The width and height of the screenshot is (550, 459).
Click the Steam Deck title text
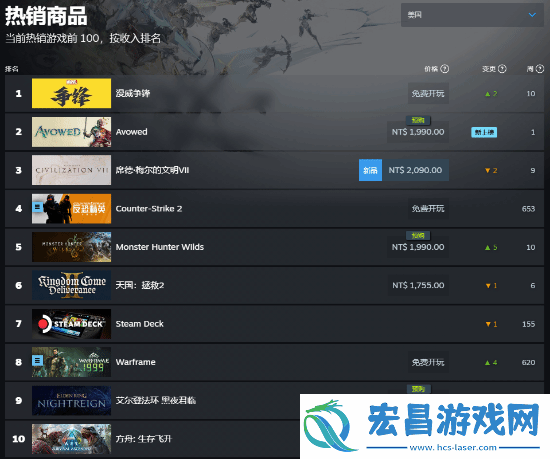point(140,324)
